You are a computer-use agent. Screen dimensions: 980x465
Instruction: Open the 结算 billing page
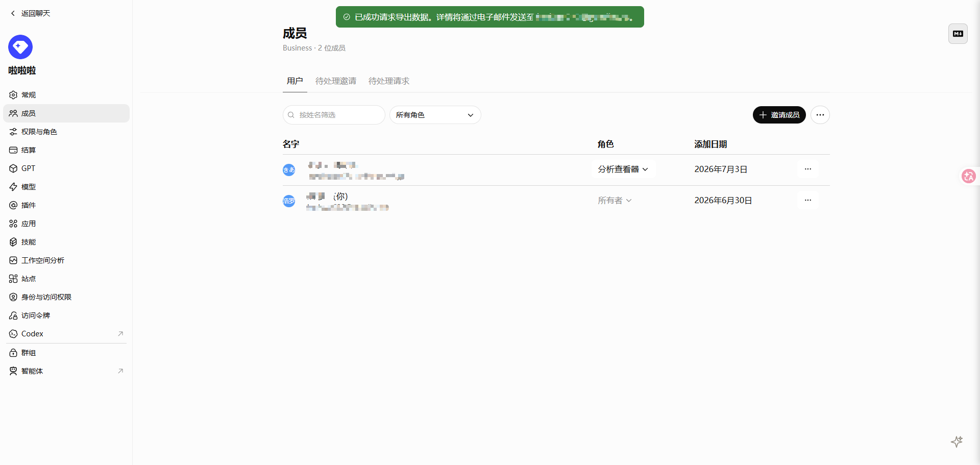66,150
